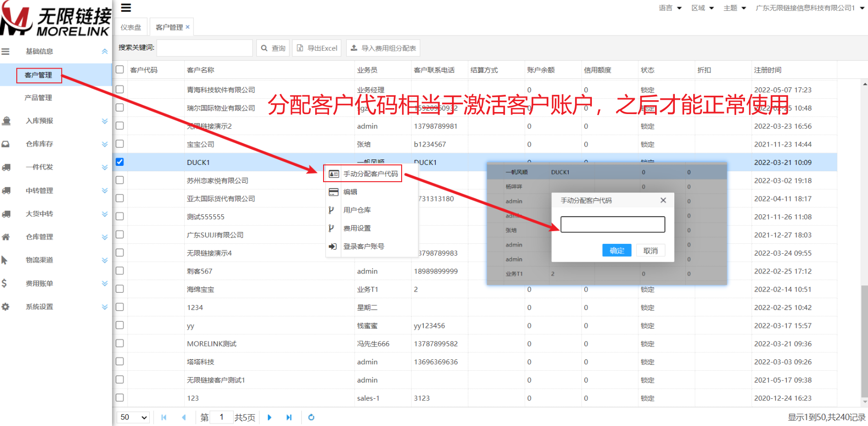Select the 广东SUIJI有限公司 row

(474, 235)
